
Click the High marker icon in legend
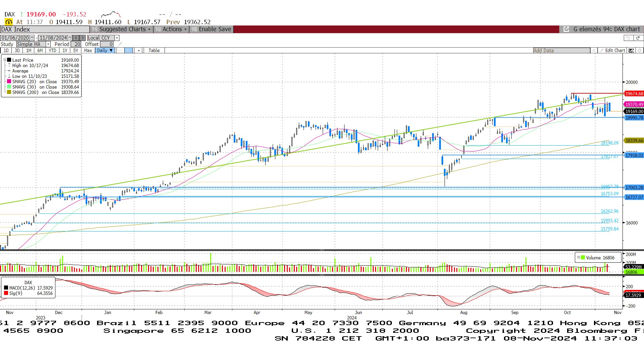[x=9, y=65]
